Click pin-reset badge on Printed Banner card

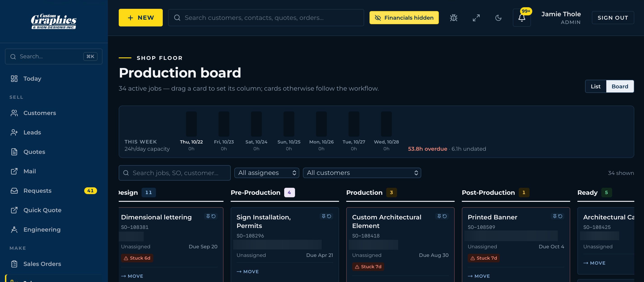(x=557, y=216)
